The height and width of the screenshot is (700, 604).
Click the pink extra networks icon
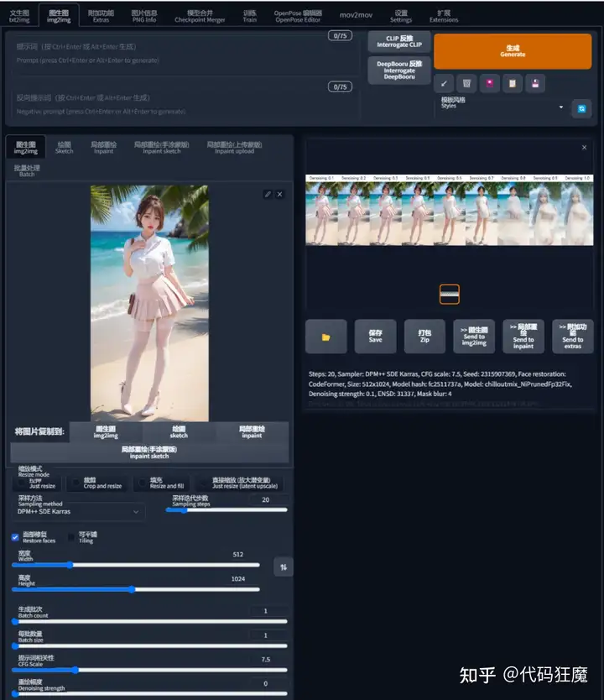coord(490,83)
